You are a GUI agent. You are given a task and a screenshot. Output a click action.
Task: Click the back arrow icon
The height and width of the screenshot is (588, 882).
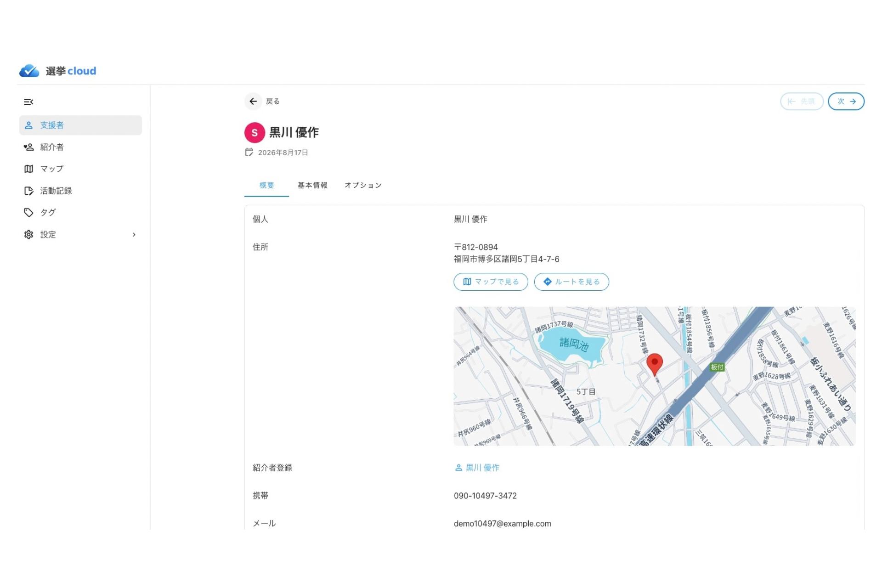(253, 102)
